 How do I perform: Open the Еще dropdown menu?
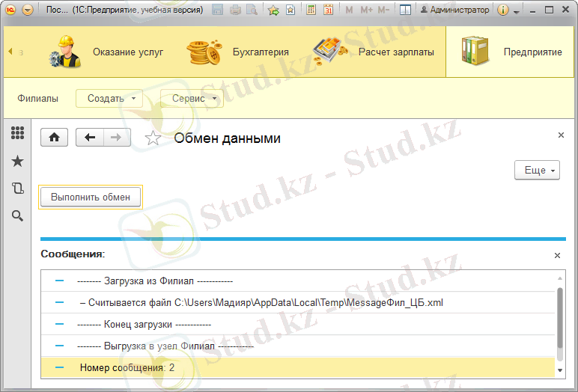tap(537, 171)
